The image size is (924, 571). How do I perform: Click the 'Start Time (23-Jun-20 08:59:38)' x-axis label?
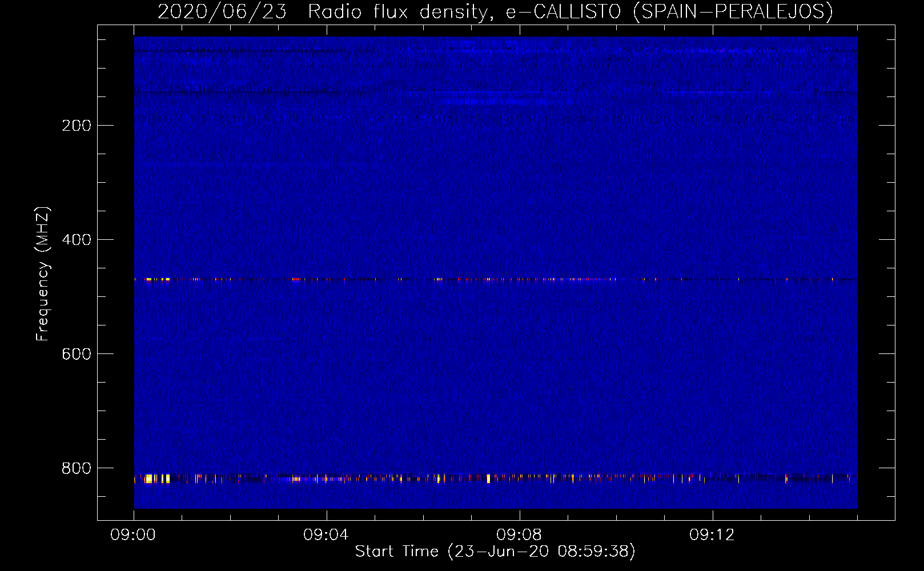[x=495, y=552]
